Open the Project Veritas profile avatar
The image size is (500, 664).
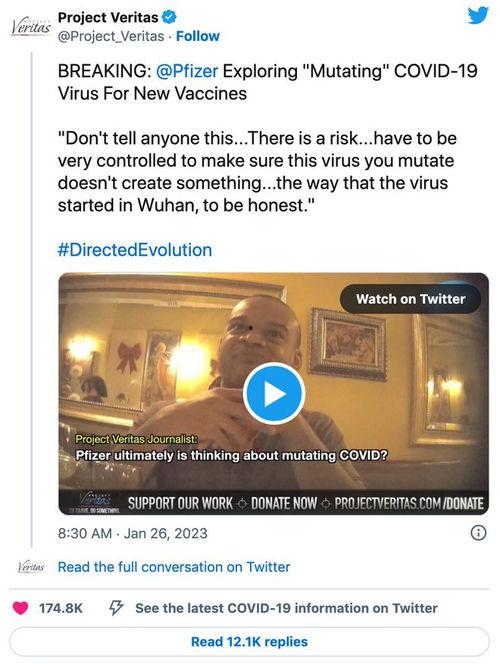30,27
